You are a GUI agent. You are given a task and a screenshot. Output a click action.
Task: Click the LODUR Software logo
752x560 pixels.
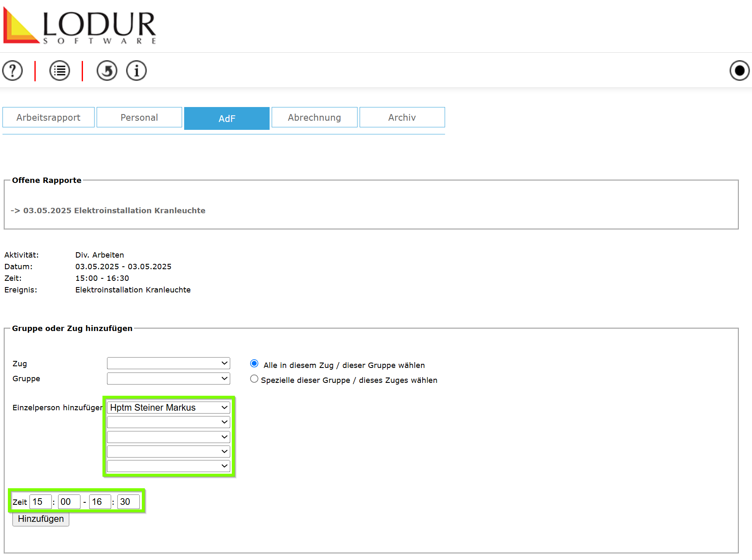point(80,26)
